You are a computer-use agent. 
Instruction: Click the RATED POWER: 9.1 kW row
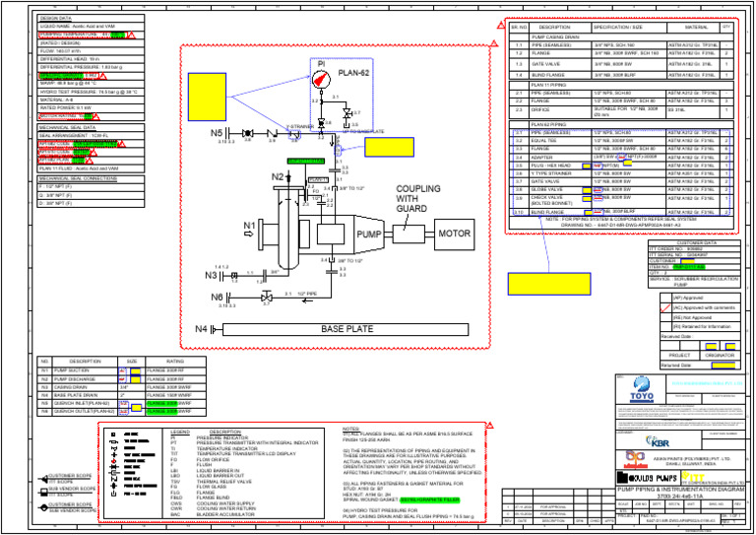click(x=91, y=108)
